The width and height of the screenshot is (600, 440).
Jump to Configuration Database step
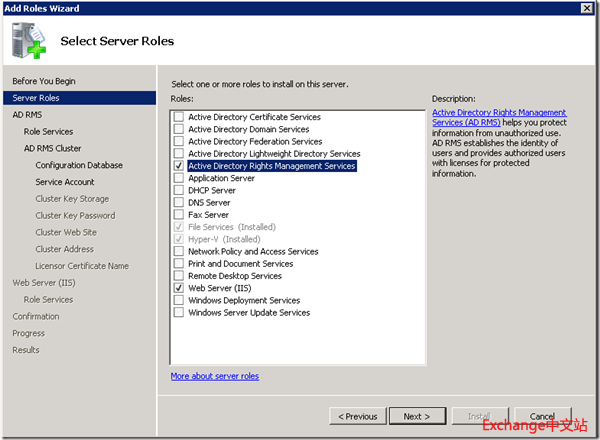[79, 165]
